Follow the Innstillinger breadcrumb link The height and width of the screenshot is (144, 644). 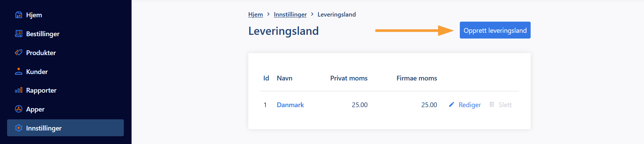point(290,15)
